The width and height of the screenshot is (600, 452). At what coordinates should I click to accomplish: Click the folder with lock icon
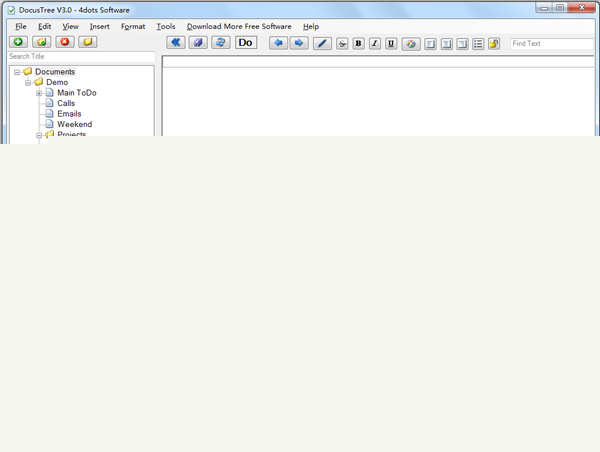coord(494,44)
